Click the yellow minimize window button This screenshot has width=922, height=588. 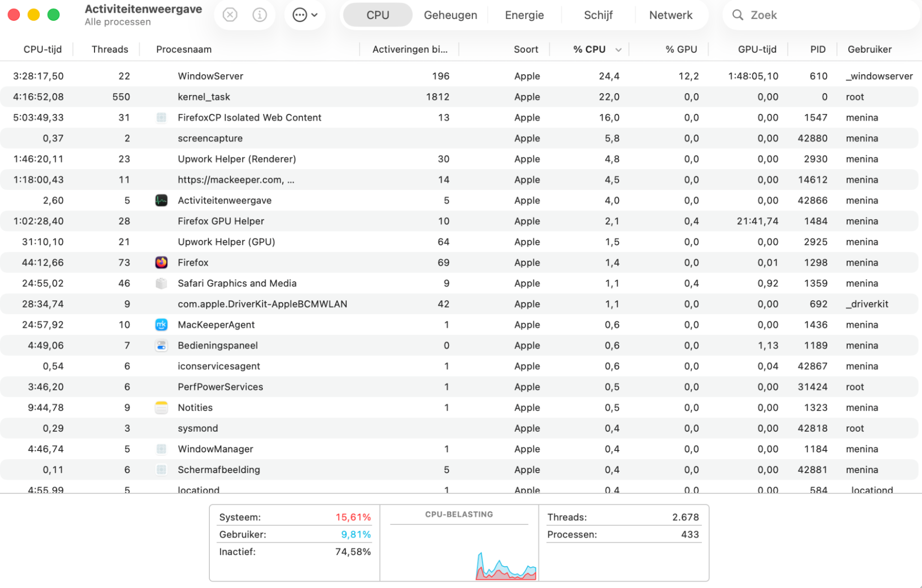(x=34, y=15)
